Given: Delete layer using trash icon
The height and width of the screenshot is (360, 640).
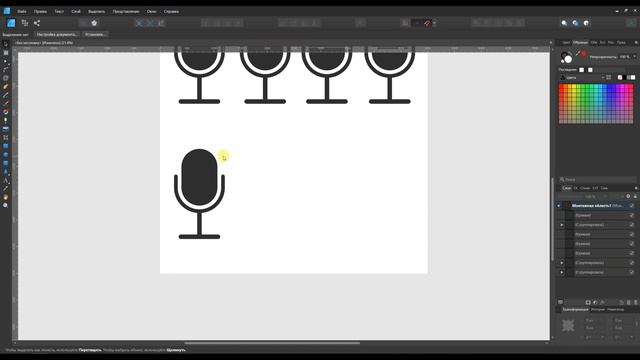Looking at the screenshot, I should point(636,302).
